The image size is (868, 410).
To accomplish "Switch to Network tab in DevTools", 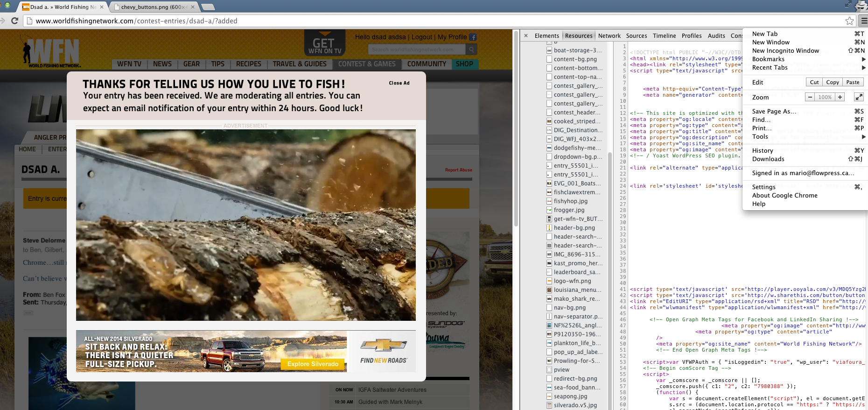I will 609,36.
